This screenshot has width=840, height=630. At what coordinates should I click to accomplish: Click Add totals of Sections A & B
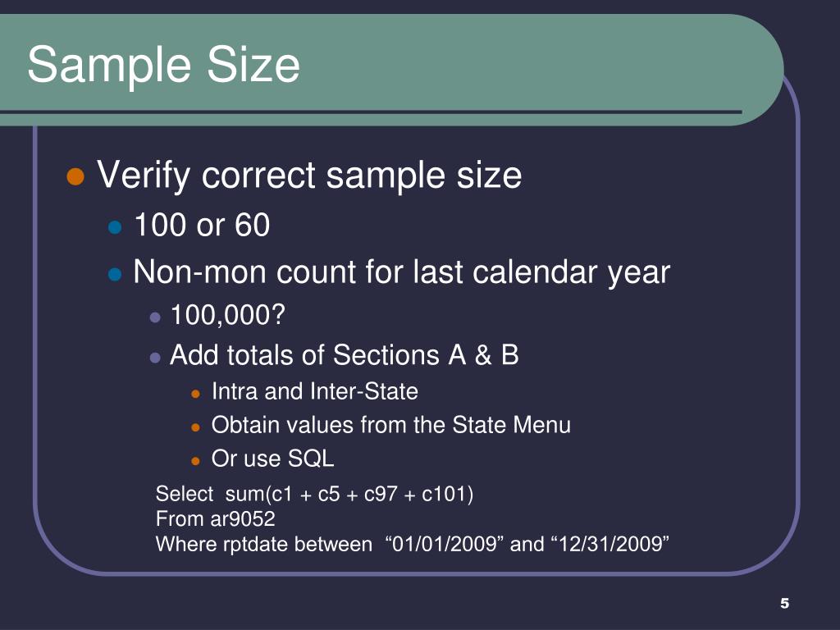[x=344, y=354]
